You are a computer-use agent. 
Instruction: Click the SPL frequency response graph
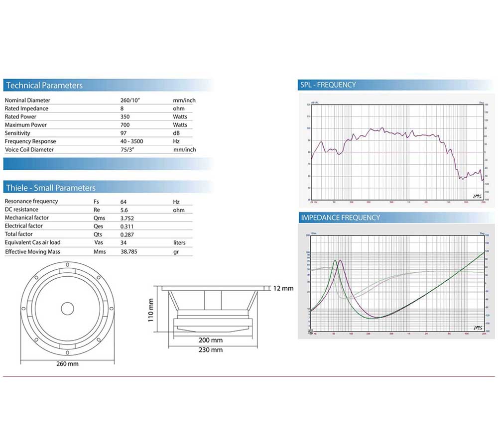396,152
